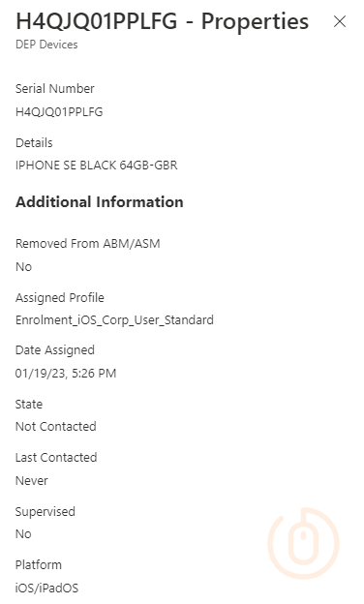Click the Additional Information heading
The height and width of the screenshot is (604, 364).
100,202
